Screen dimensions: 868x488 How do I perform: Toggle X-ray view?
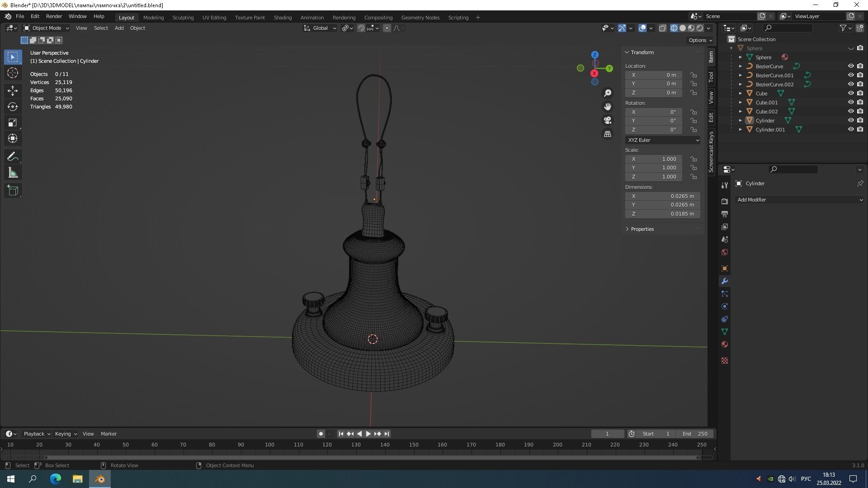(x=663, y=28)
